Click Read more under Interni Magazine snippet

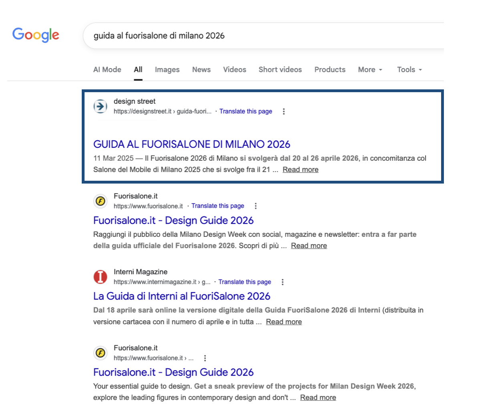pyautogui.click(x=284, y=322)
